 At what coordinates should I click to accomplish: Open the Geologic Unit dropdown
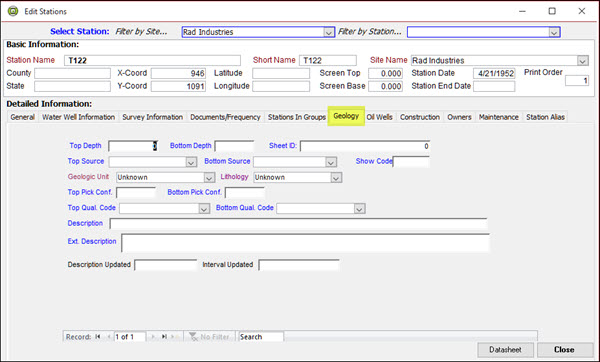pyautogui.click(x=209, y=178)
